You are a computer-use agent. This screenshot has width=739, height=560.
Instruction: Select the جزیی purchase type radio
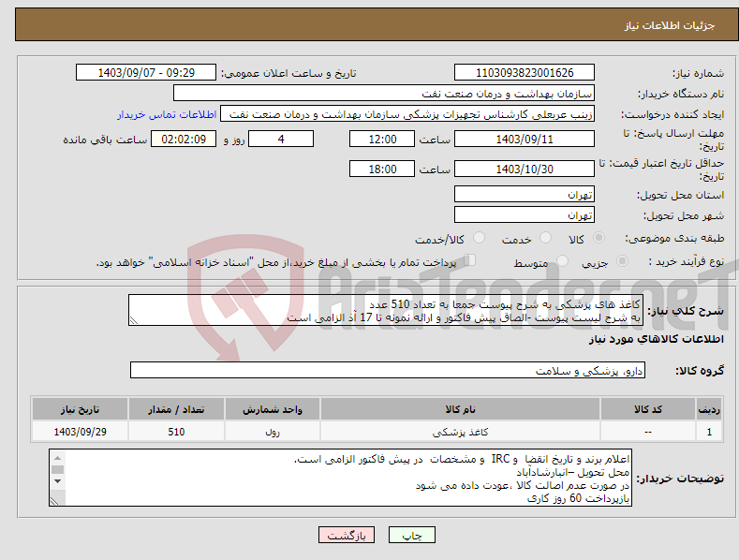(622, 261)
